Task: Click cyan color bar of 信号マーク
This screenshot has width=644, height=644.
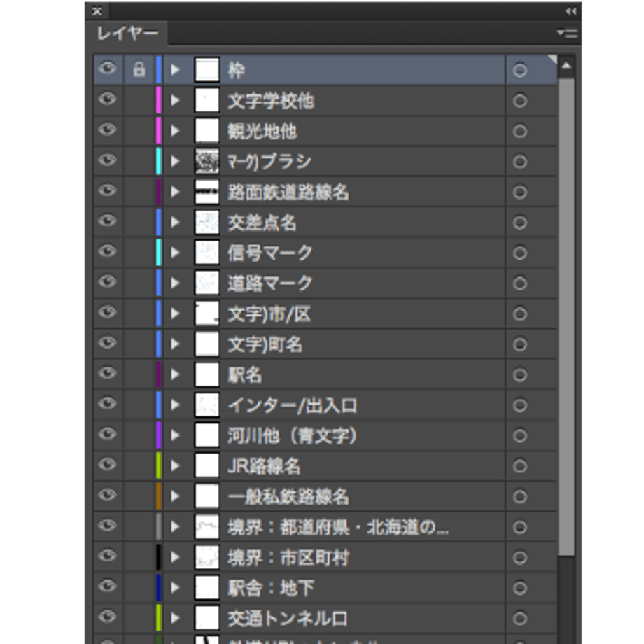Action: tap(159, 252)
